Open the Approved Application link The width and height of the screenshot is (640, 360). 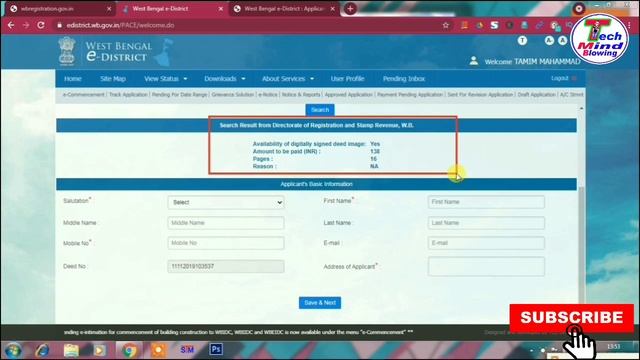pyautogui.click(x=349, y=95)
